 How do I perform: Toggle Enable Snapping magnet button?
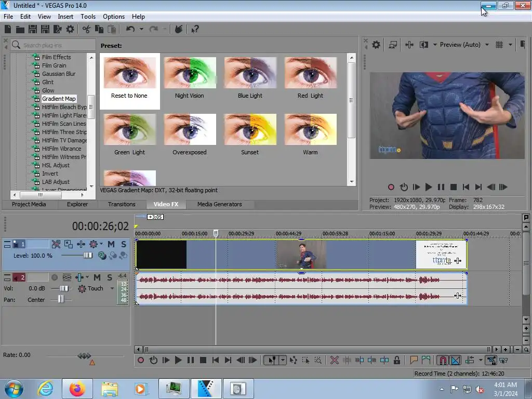click(x=443, y=360)
